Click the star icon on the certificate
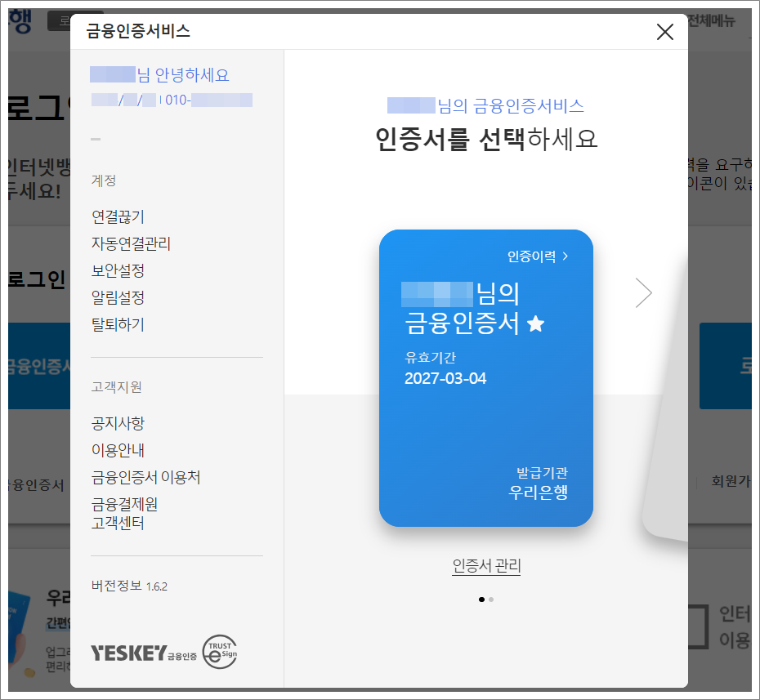This screenshot has height=700, width=760. [535, 323]
